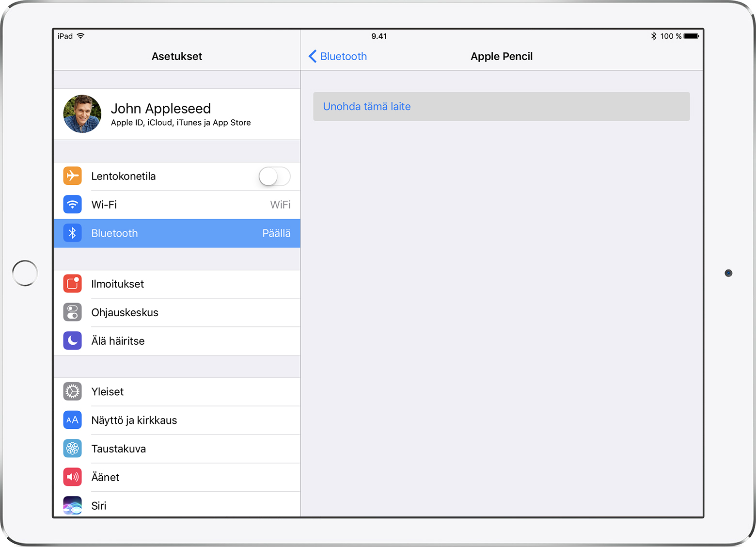756x548 pixels.
Task: Tap the Siri icon
Action: point(72,505)
